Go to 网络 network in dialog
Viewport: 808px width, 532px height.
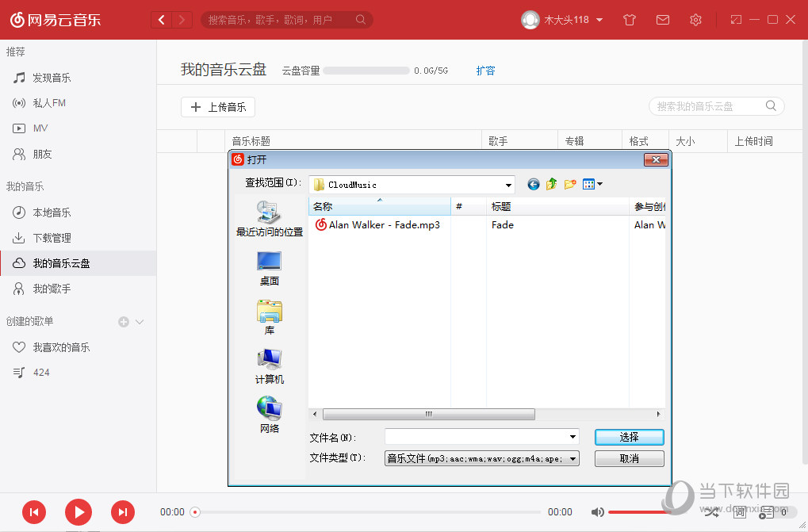(x=269, y=415)
